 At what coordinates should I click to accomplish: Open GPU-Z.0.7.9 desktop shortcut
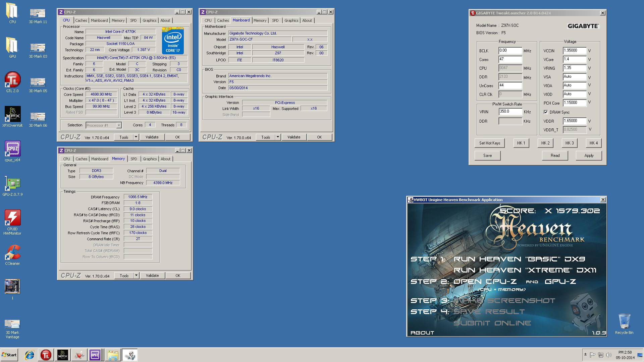(12, 186)
